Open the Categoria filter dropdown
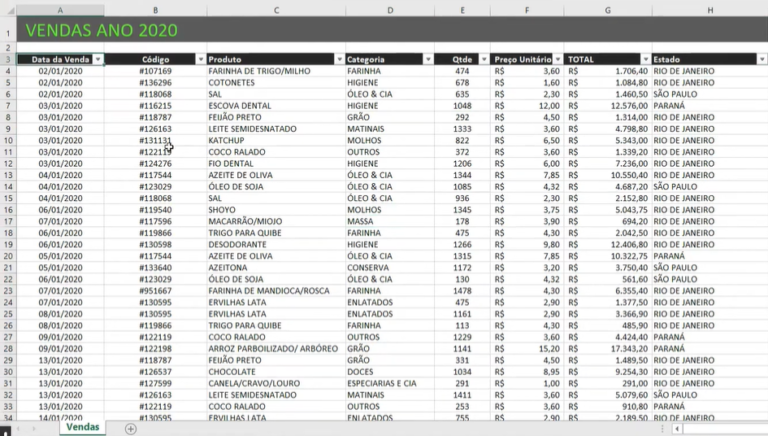768x436 pixels. click(x=428, y=60)
